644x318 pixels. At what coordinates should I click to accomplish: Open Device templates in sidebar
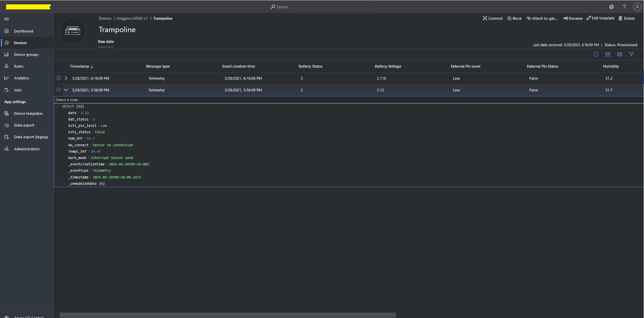point(28,114)
